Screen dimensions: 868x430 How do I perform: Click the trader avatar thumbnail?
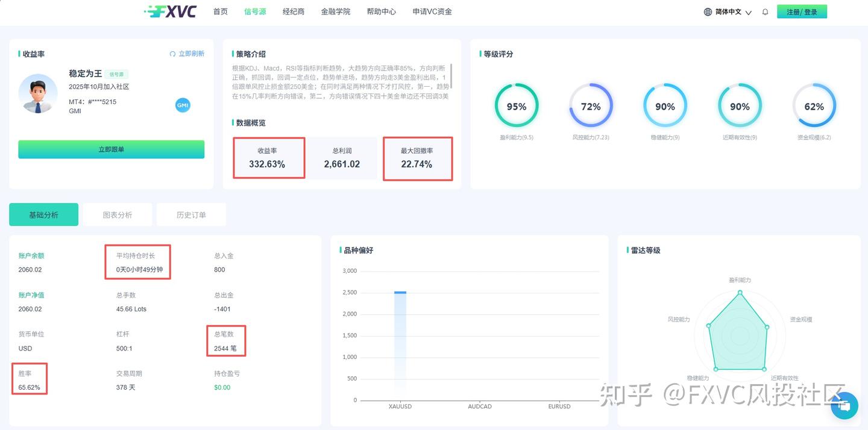tap(37, 94)
